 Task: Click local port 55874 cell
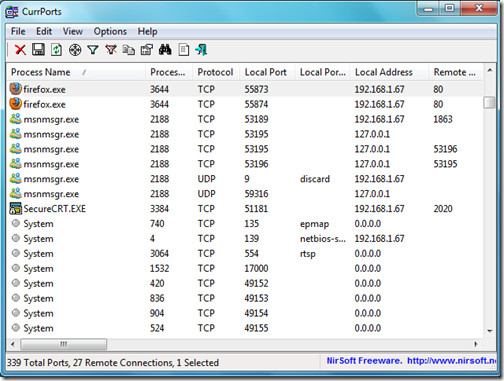point(256,104)
